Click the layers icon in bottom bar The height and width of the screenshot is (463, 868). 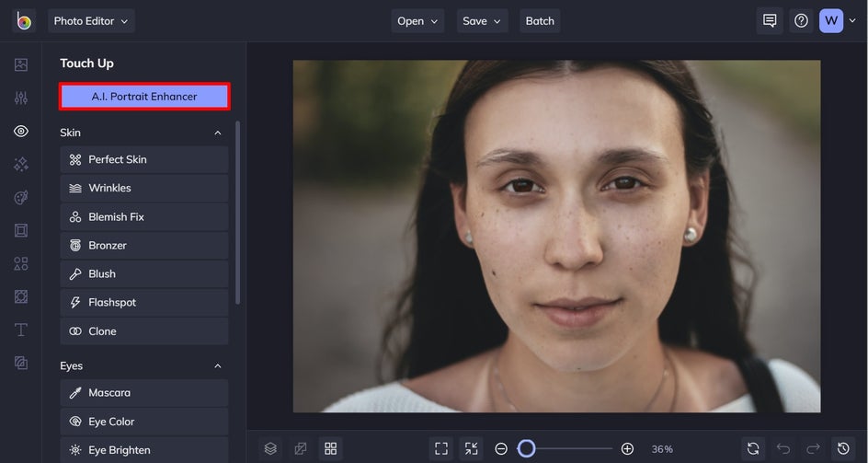(x=270, y=448)
